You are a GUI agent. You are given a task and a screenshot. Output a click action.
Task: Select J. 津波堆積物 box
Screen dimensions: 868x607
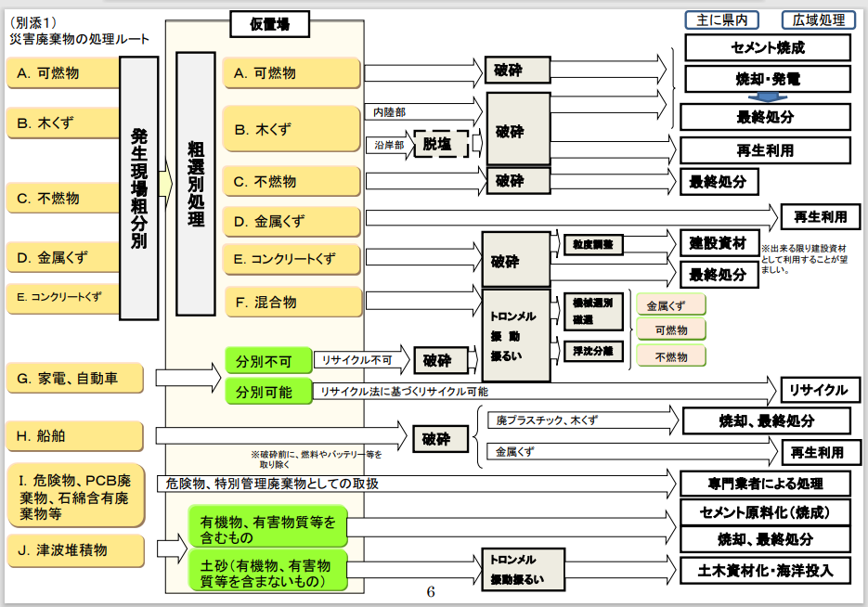click(x=76, y=550)
